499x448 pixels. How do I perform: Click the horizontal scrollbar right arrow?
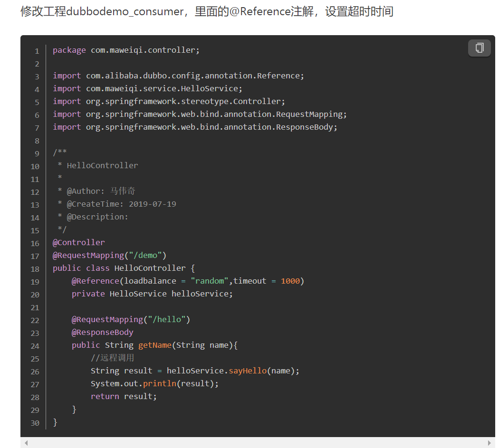tap(489, 443)
